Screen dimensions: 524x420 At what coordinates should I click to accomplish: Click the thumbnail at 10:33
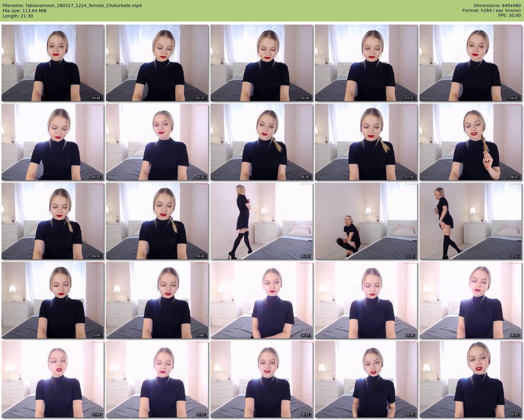(x=261, y=221)
